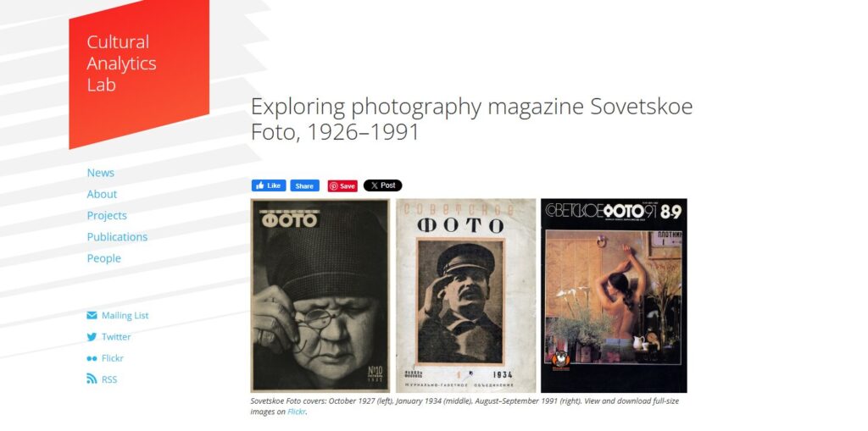
Task: Click the X Post button
Action: (x=382, y=186)
